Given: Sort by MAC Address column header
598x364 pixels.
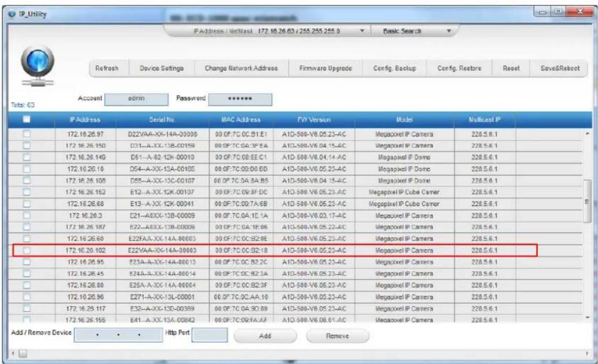Looking at the screenshot, I should (241, 120).
